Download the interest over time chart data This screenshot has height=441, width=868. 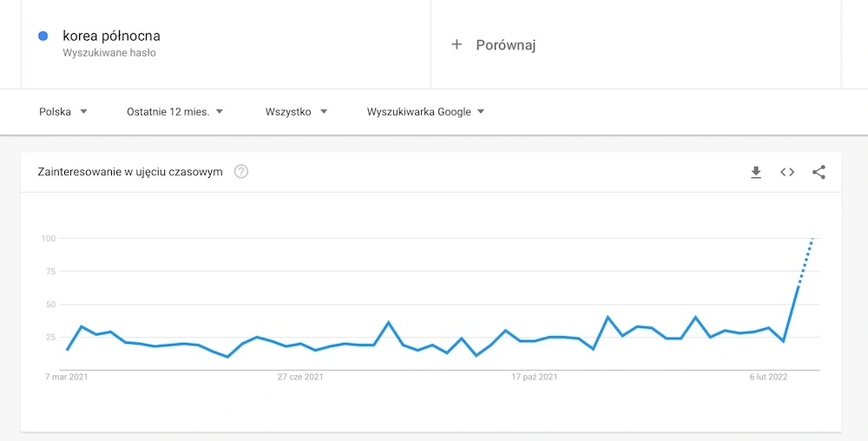756,172
